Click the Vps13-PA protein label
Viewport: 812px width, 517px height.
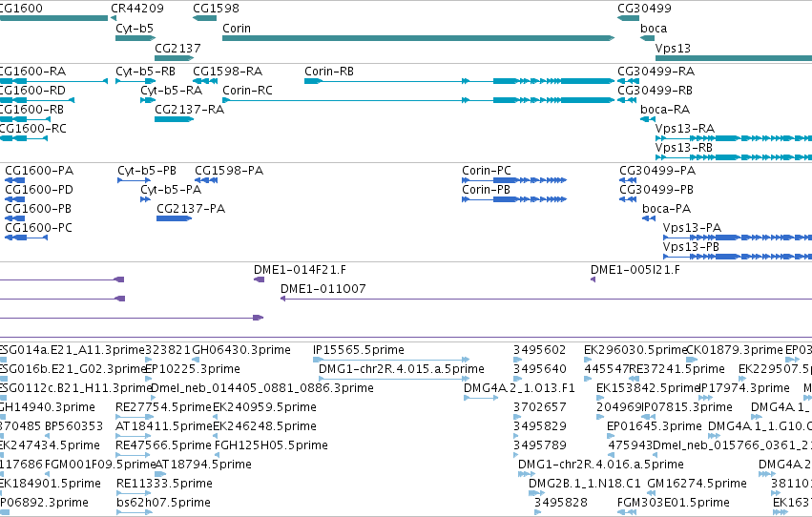[x=693, y=228]
